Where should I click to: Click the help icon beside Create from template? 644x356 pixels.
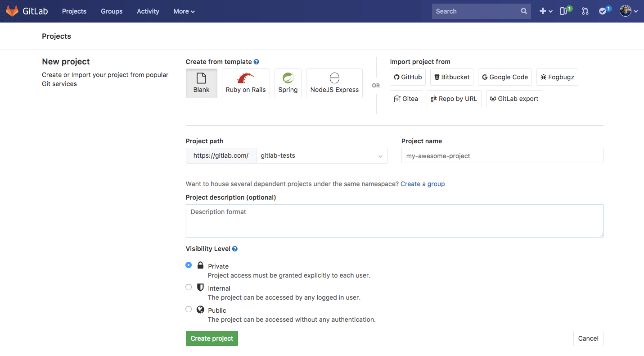[257, 62]
